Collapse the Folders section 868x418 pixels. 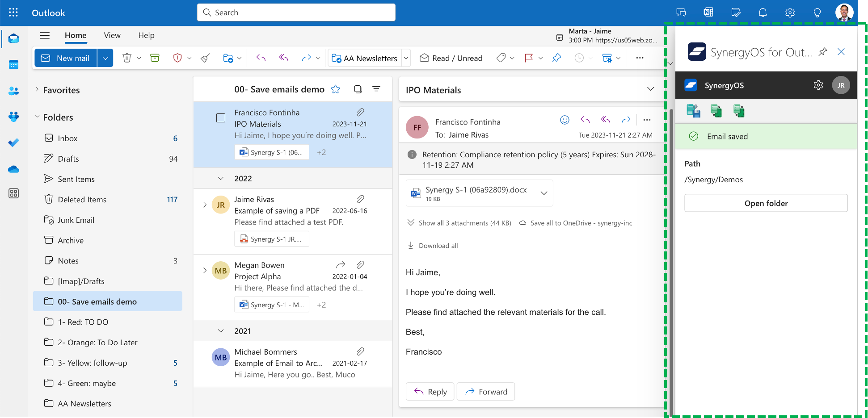37,117
